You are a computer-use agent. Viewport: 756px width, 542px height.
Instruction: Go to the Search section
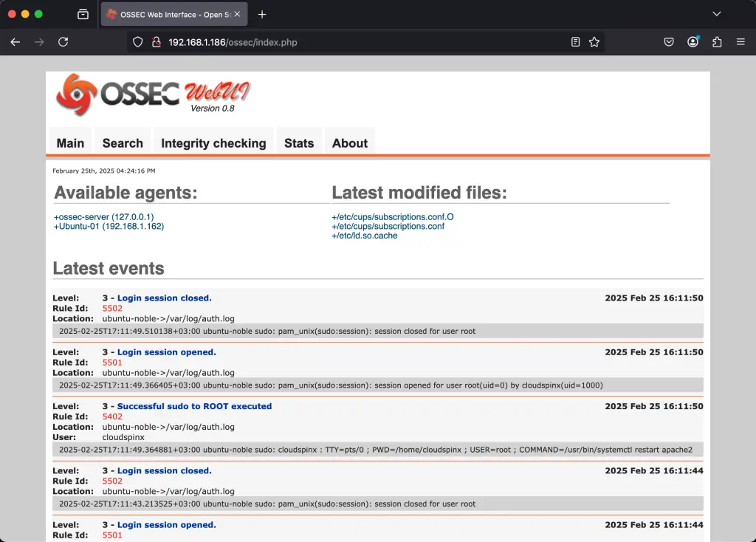(122, 143)
